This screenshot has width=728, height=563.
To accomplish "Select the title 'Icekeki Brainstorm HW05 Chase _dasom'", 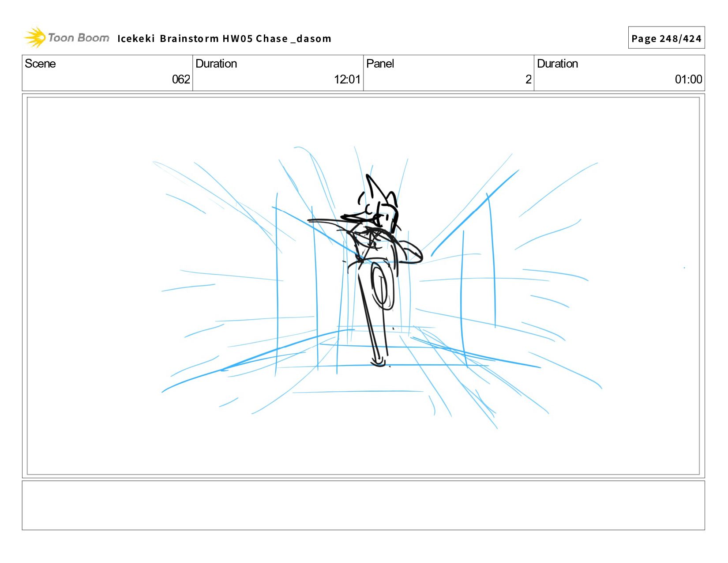I will coord(224,39).
